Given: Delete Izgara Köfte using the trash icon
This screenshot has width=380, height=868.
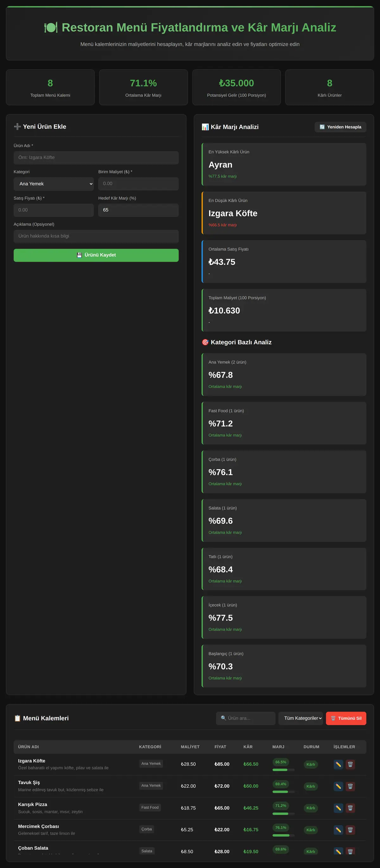Looking at the screenshot, I should point(350,764).
